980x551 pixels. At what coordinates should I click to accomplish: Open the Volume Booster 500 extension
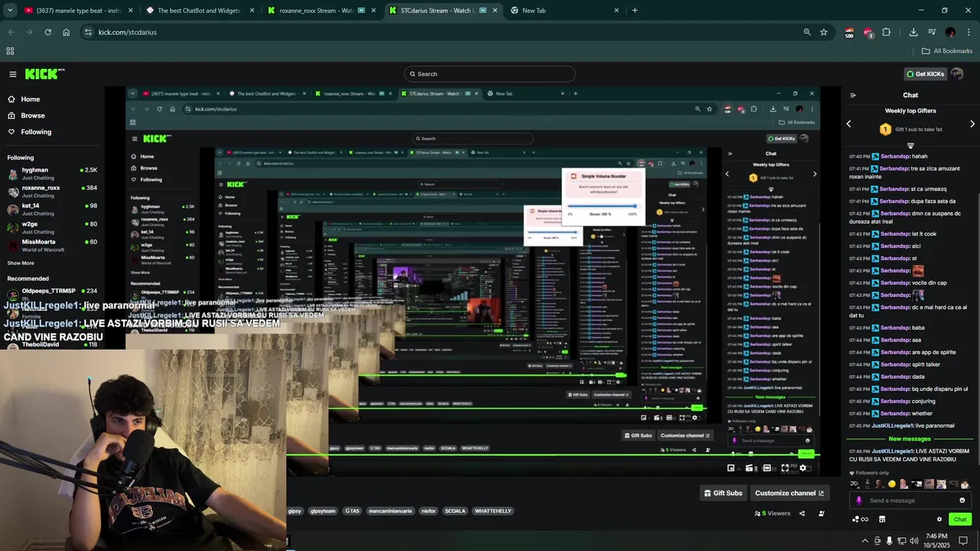pyautogui.click(x=849, y=32)
